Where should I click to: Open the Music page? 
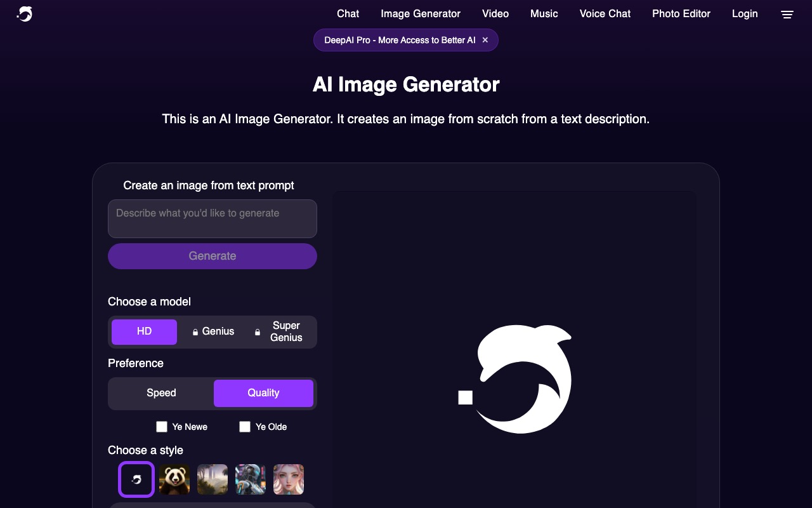[x=544, y=13]
